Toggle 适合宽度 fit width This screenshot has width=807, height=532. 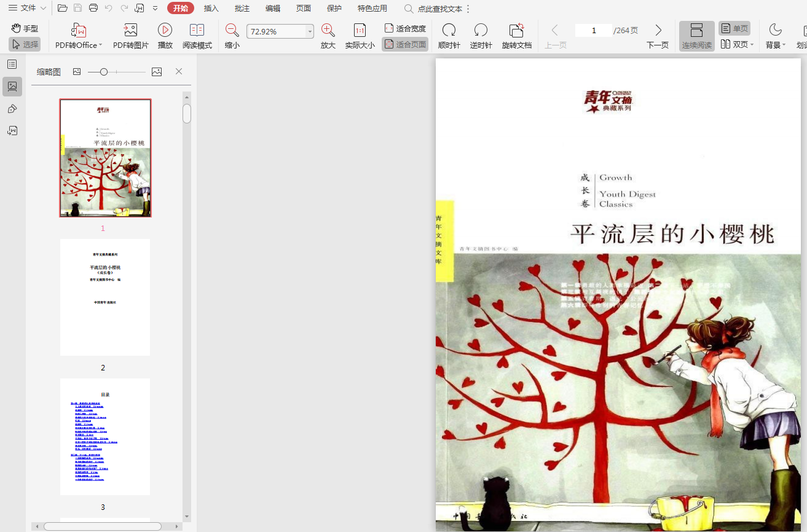click(x=405, y=28)
